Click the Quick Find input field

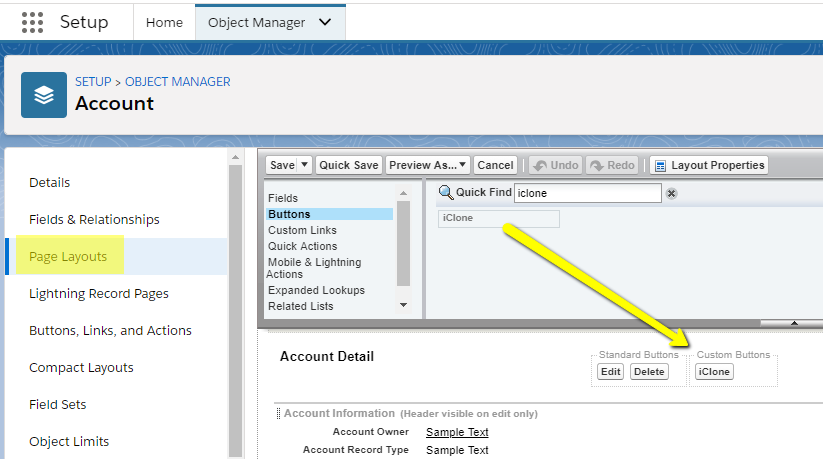click(587, 193)
